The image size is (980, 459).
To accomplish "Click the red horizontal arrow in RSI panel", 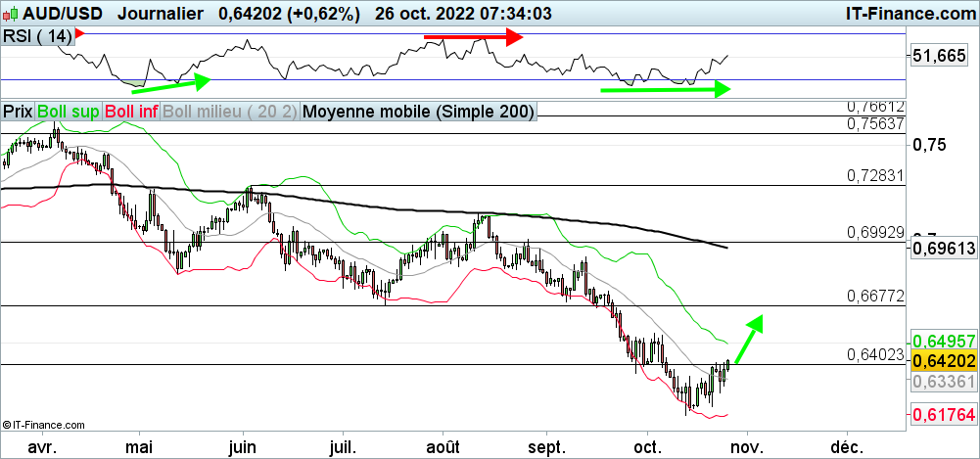I will (x=474, y=37).
